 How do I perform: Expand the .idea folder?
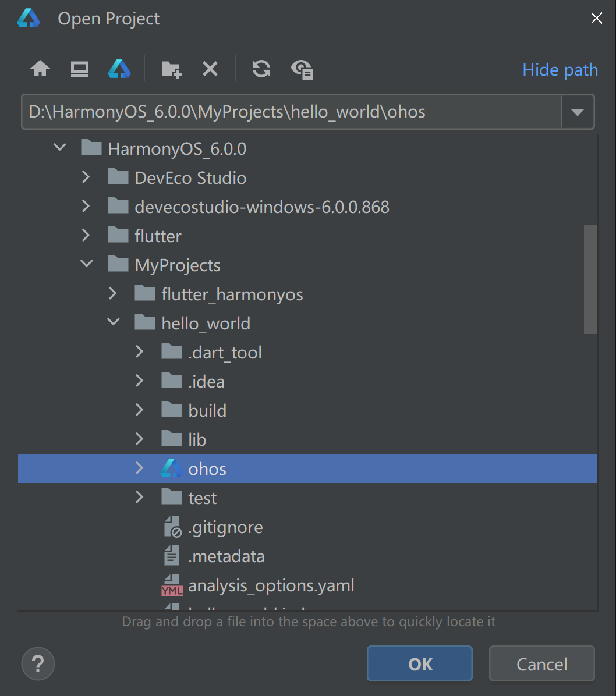click(x=140, y=381)
